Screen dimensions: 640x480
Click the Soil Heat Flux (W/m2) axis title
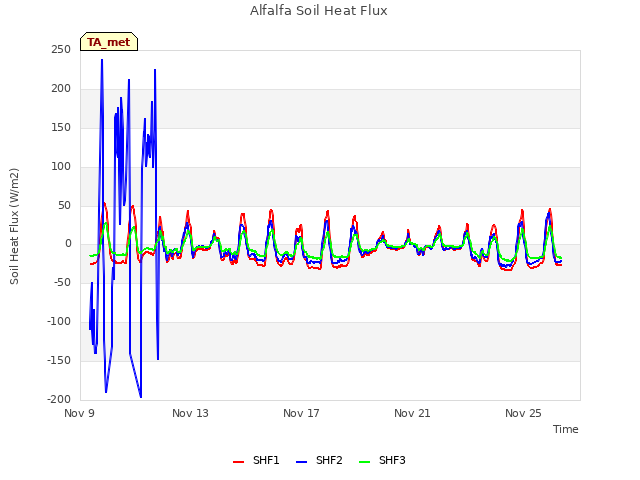click(14, 226)
